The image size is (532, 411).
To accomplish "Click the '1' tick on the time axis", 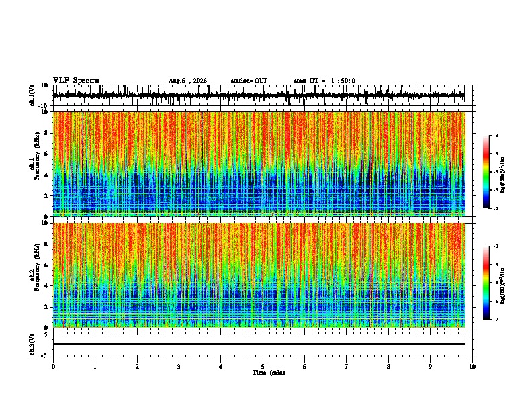I will pos(95,367).
